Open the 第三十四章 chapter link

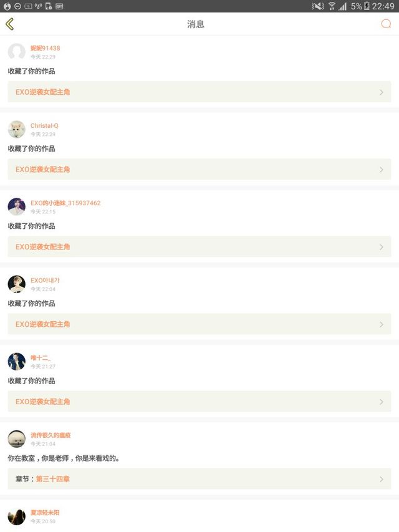(53, 479)
